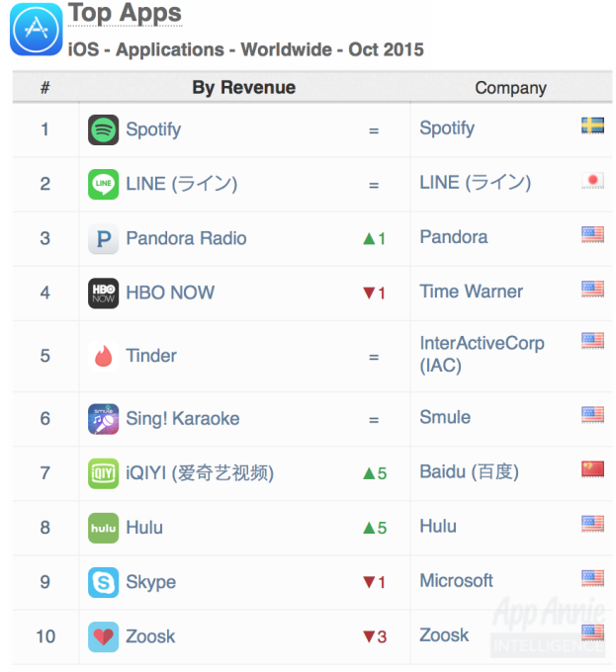The width and height of the screenshot is (616, 672).
Task: Click iQIYI's green up-5 rank change
Action: pos(375,473)
